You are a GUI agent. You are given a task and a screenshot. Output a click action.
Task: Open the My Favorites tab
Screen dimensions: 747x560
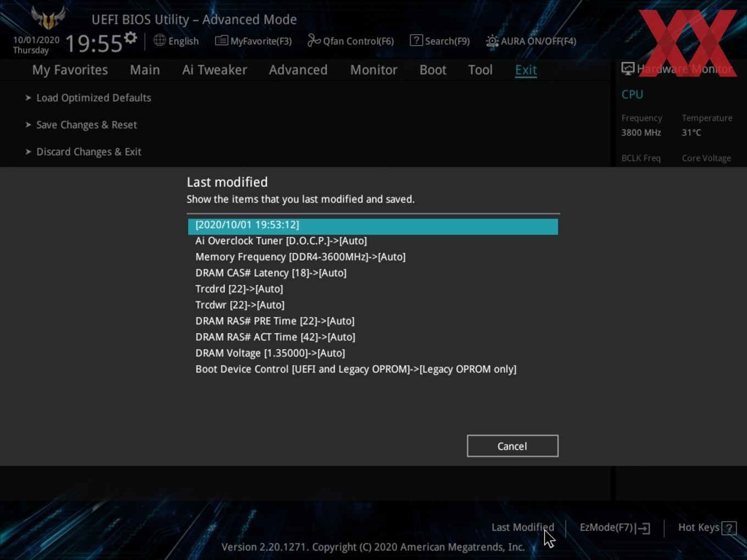[x=70, y=70]
